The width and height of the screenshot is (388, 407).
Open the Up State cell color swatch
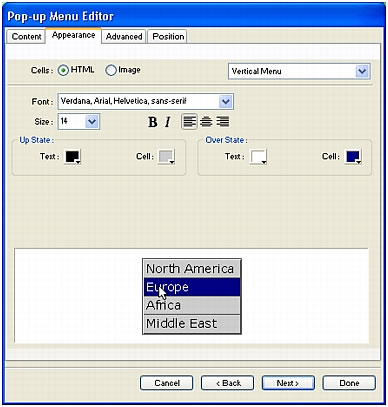166,157
